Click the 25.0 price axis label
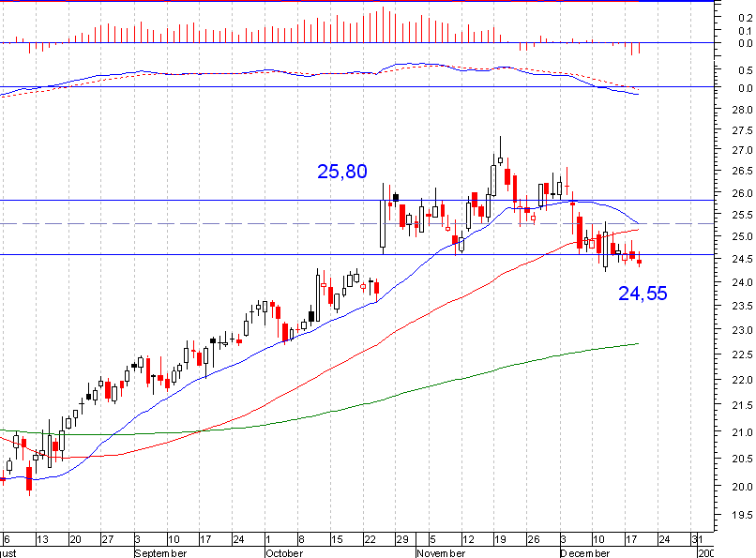 (743, 236)
